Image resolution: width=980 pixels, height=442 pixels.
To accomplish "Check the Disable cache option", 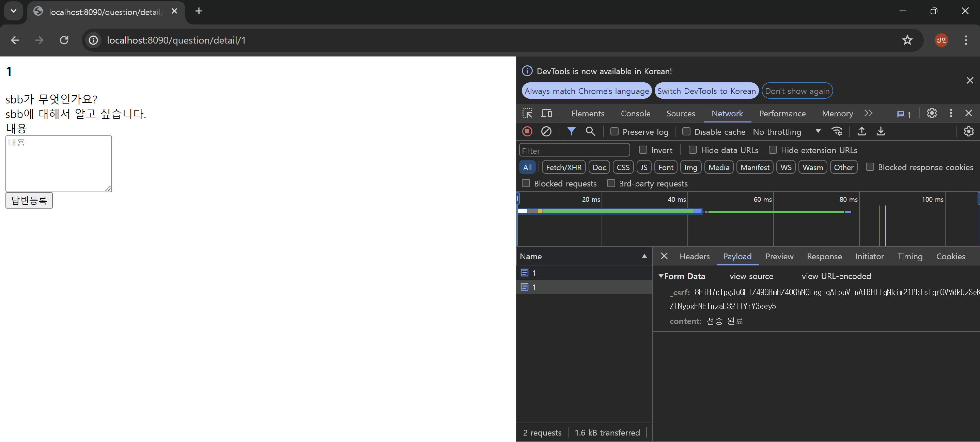I will 686,131.
